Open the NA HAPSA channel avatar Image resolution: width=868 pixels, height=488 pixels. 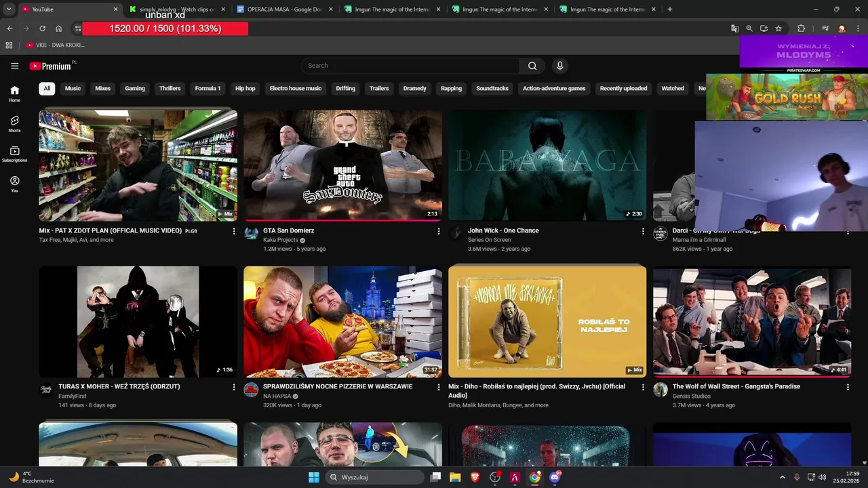252,390
